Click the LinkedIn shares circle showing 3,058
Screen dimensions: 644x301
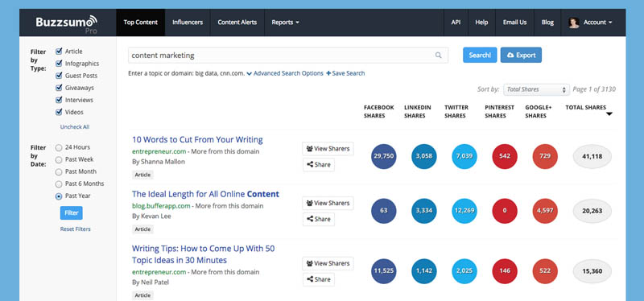coord(424,156)
